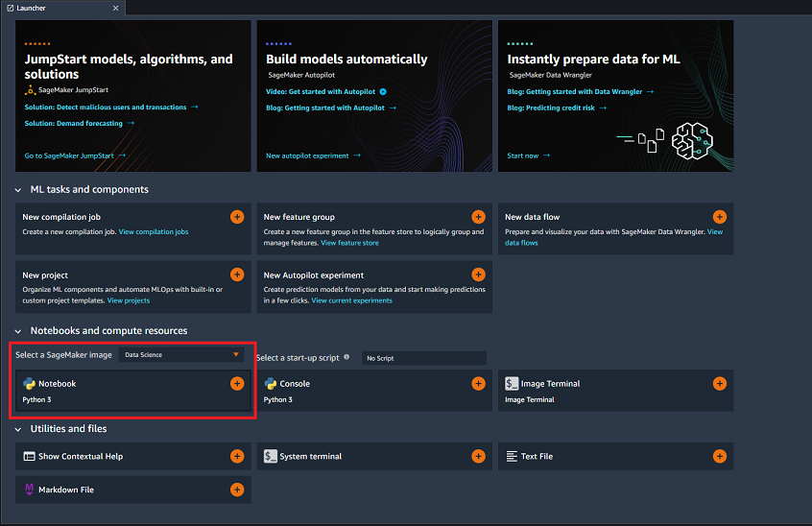
Task: Close the Launcher tab
Action: pos(115,8)
